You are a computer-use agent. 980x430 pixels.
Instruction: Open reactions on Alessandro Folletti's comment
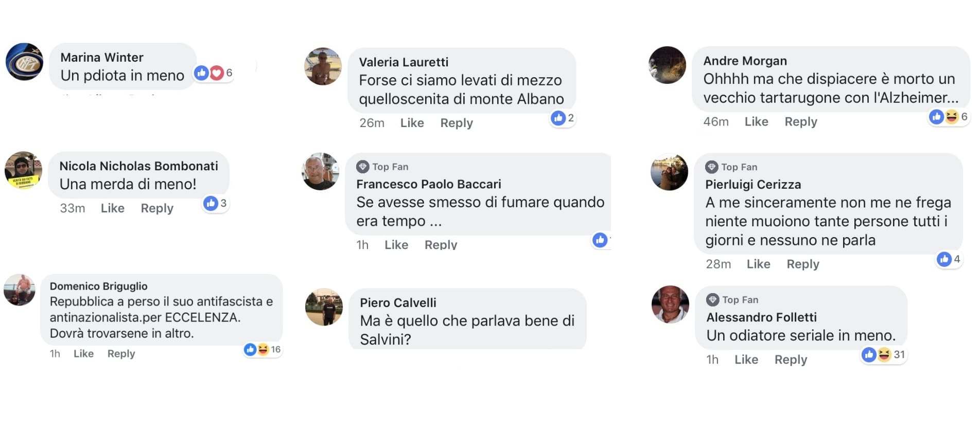pos(884,354)
